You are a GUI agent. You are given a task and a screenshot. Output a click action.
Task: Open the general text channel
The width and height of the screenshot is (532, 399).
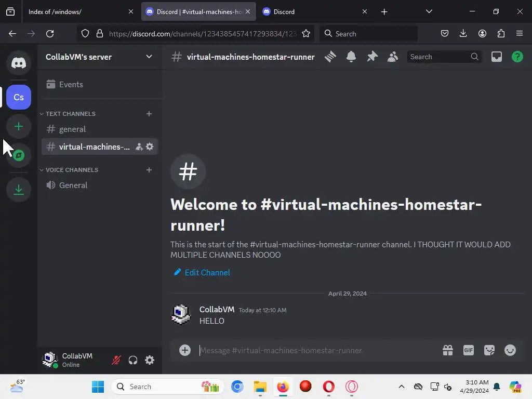[x=100, y=129]
